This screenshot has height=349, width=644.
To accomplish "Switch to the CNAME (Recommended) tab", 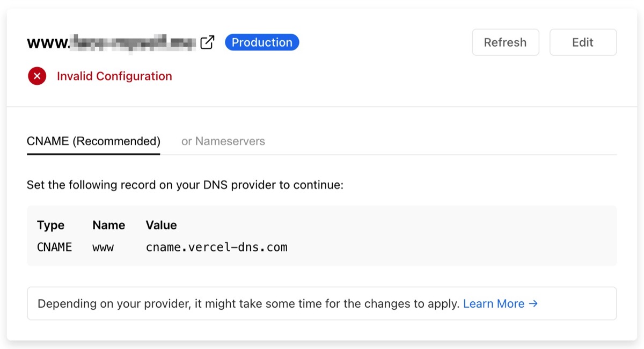I will (x=93, y=141).
